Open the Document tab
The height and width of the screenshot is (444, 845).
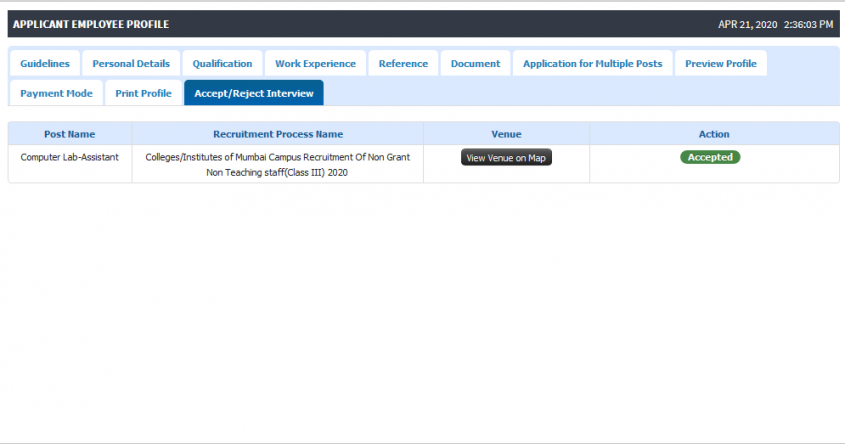[475, 63]
